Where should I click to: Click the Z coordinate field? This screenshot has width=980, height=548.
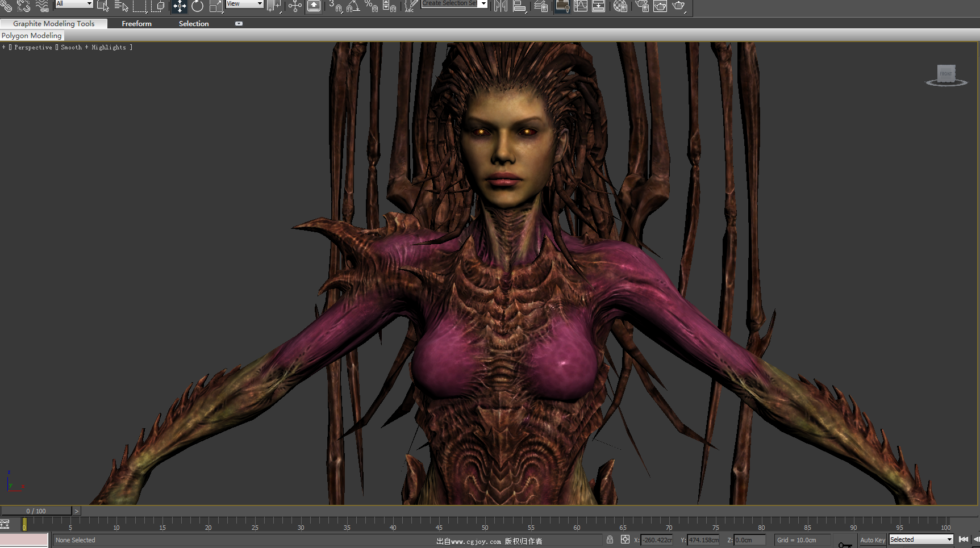750,540
